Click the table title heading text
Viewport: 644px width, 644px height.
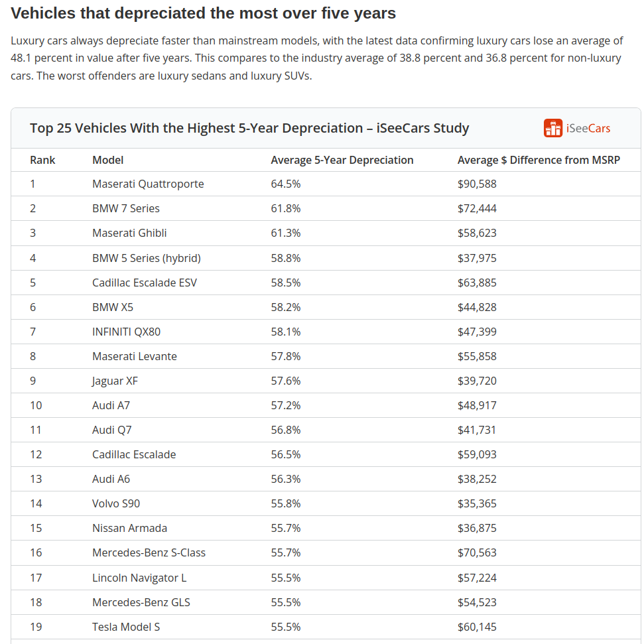249,128
